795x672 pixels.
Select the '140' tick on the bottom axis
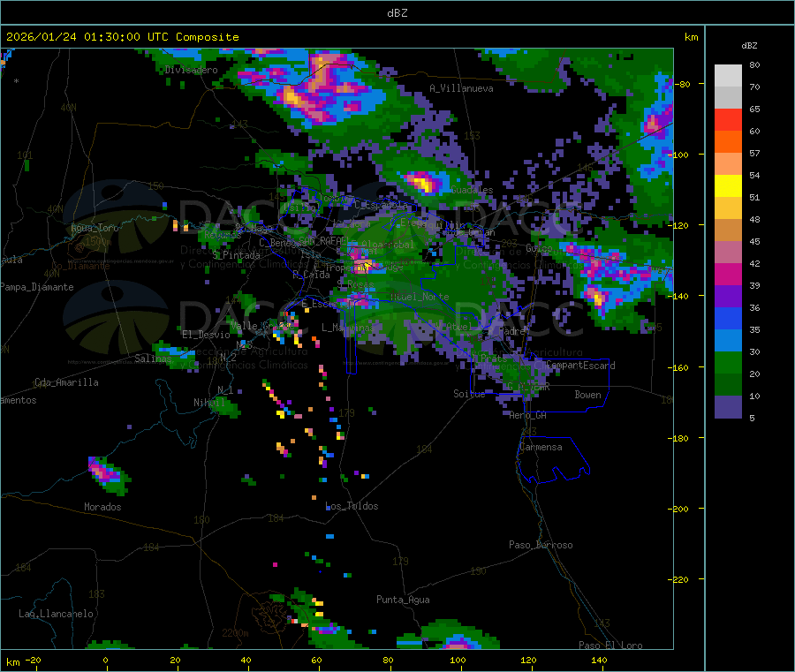tap(599, 660)
